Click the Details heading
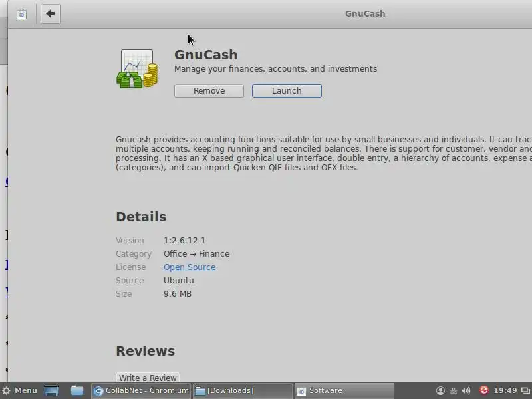Viewport: 532px width, 399px height. [x=141, y=217]
